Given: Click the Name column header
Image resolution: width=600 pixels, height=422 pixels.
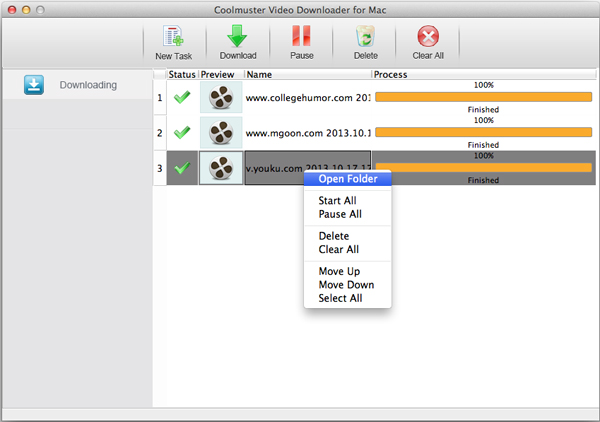Looking at the screenshot, I should pos(308,74).
